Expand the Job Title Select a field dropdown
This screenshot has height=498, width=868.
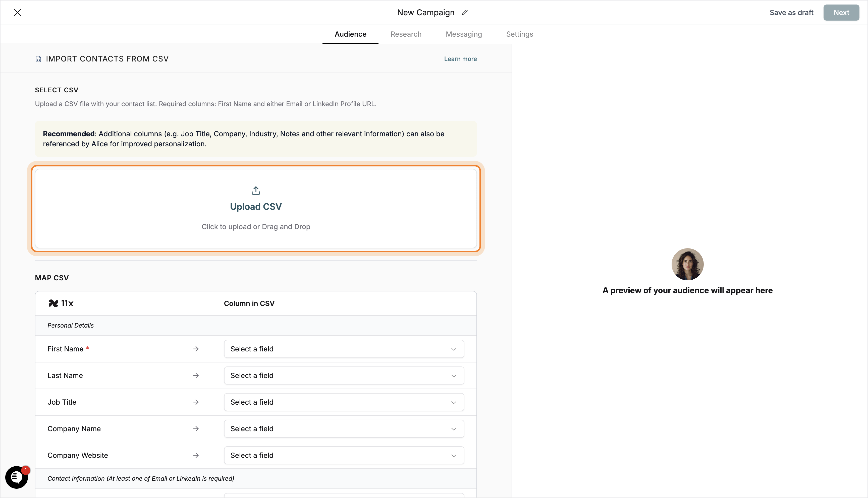point(344,402)
